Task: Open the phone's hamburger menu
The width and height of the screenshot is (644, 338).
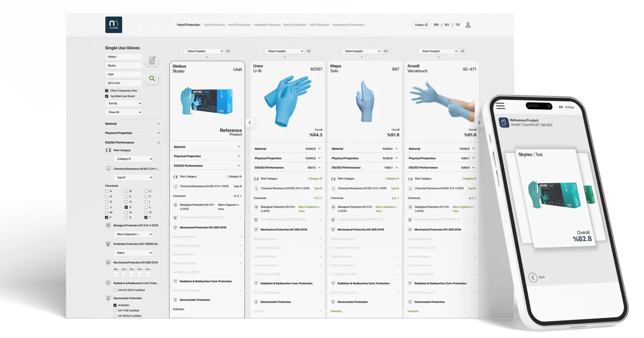Action: (500, 106)
